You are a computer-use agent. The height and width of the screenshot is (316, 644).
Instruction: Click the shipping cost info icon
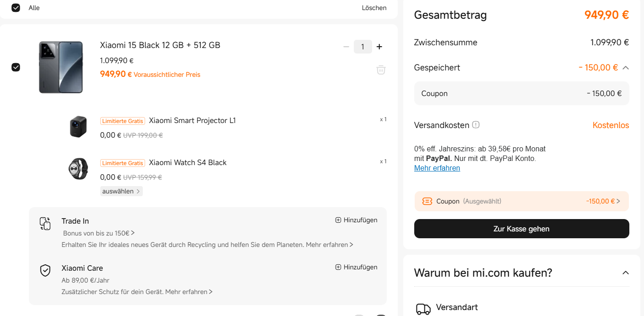click(476, 125)
